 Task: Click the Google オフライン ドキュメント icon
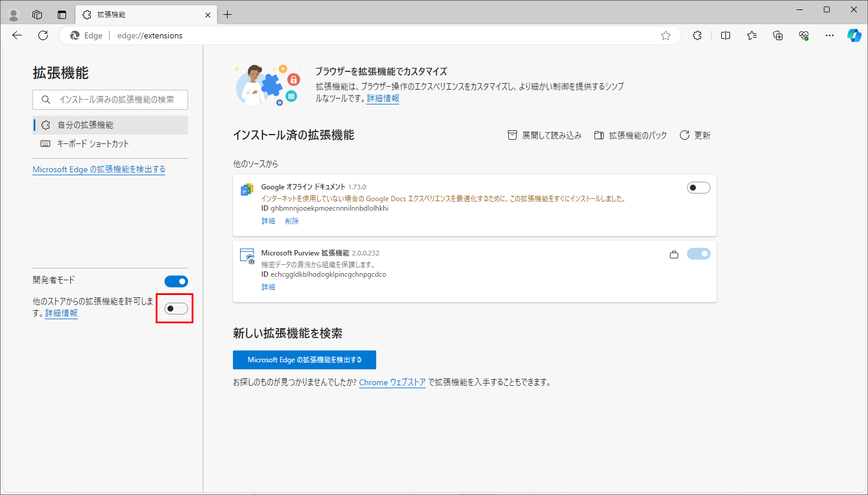[246, 189]
